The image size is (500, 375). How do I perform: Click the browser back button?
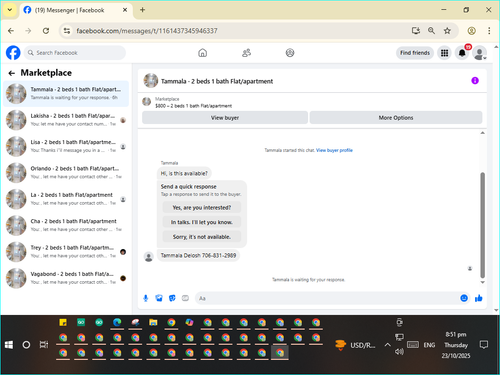tap(11, 31)
